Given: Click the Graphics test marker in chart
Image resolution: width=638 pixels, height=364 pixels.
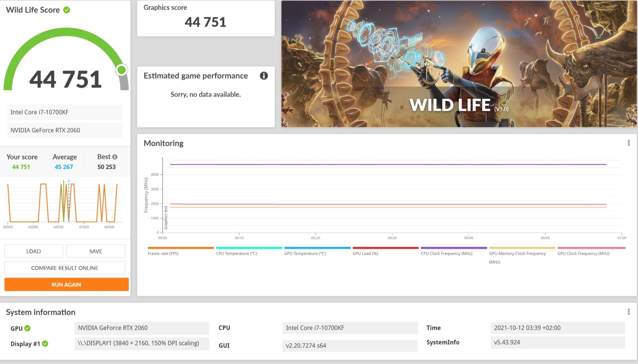Looking at the screenshot, I should [x=166, y=217].
